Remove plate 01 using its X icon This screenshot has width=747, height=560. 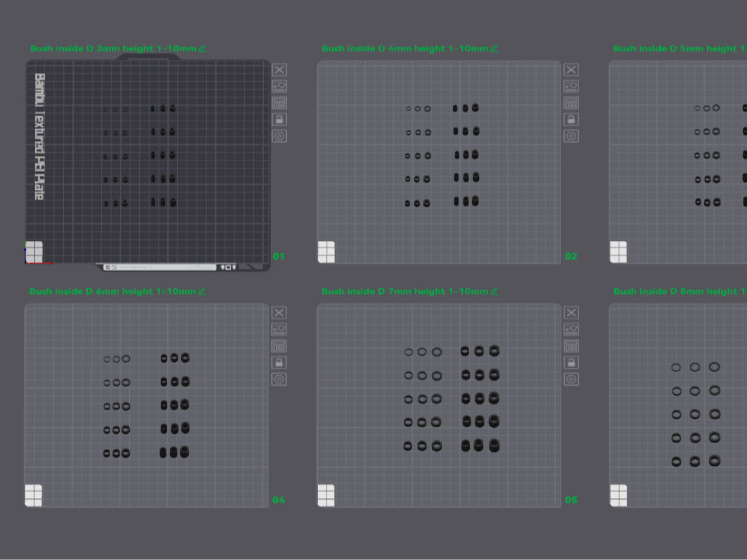click(x=279, y=70)
